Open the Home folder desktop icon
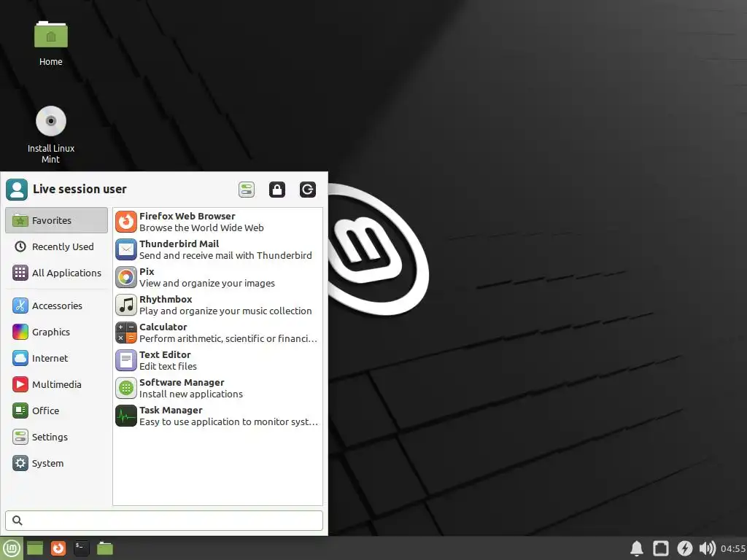This screenshot has width=747, height=560. click(x=51, y=43)
